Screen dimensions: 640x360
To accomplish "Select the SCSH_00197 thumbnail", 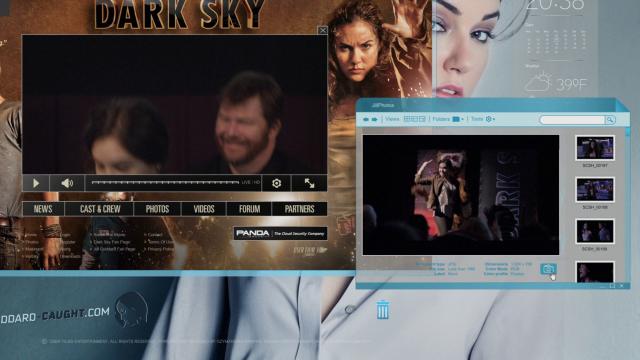I will (595, 148).
